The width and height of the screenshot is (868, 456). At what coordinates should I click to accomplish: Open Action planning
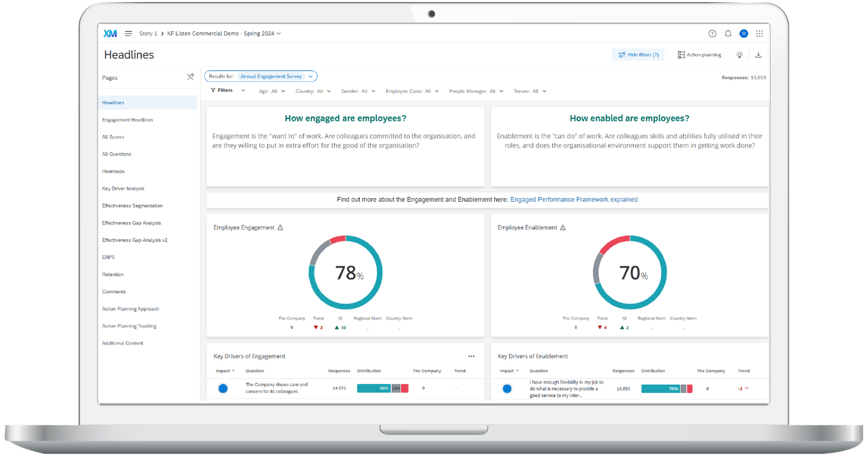(x=699, y=55)
